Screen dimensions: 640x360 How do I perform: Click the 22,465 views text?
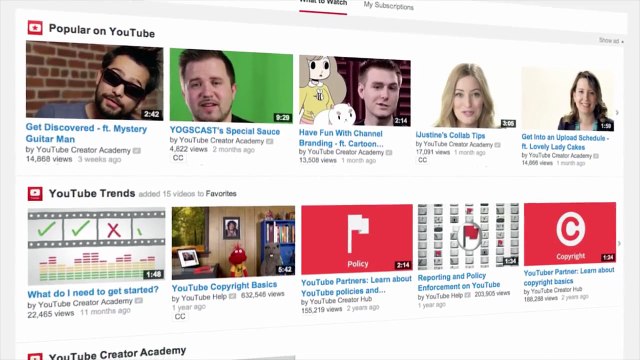pyautogui.click(x=51, y=314)
